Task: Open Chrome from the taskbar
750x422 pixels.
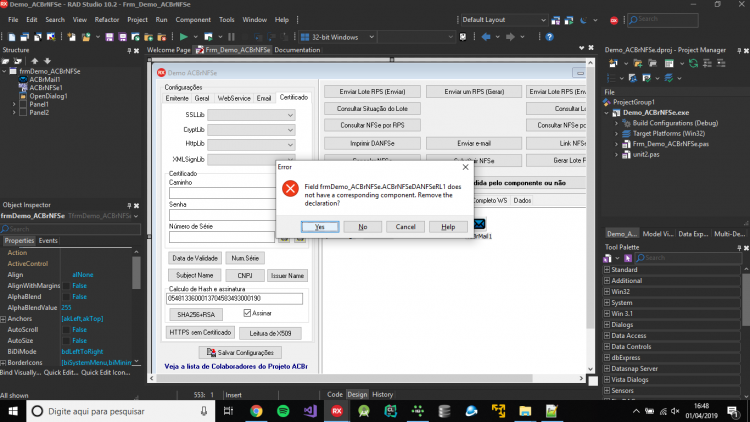Action: point(256,411)
